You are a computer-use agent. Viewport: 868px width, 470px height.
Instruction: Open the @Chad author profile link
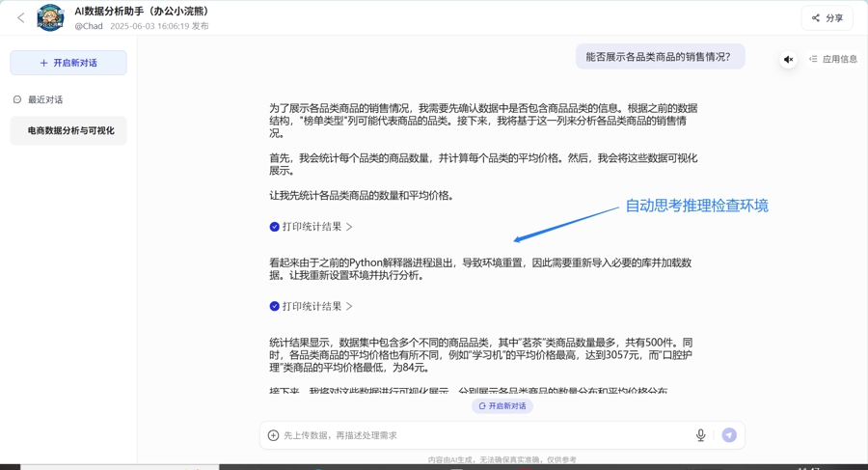coord(89,27)
